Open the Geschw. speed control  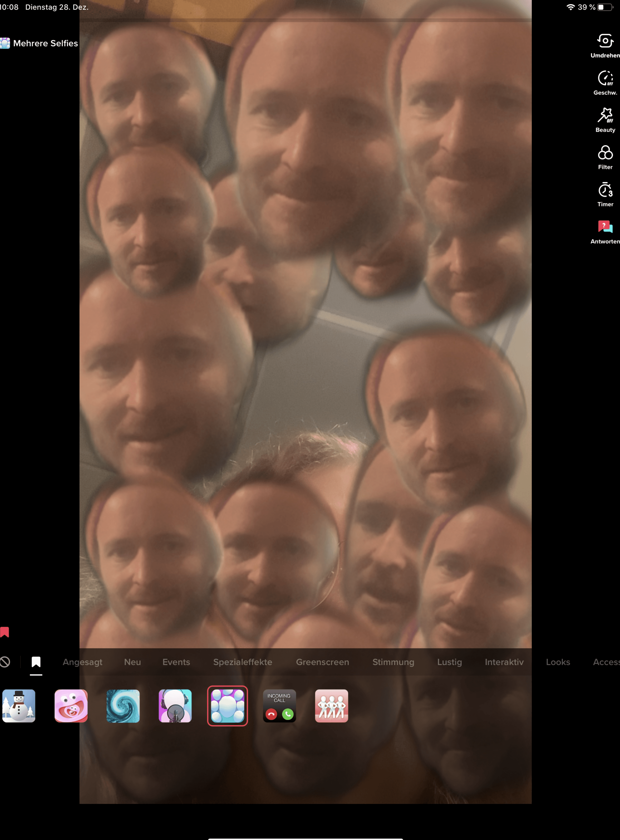tap(605, 78)
